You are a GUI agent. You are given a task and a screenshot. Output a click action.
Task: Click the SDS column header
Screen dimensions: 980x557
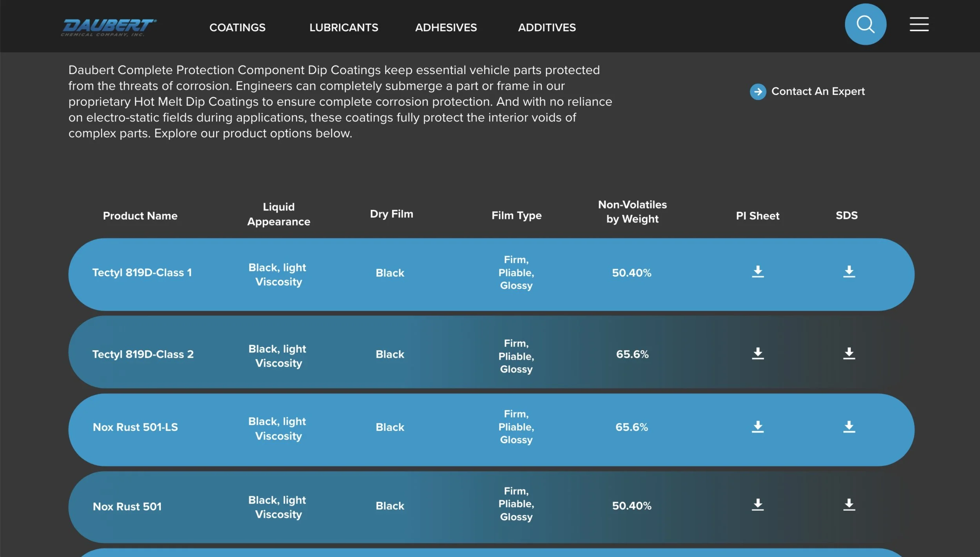(x=847, y=215)
